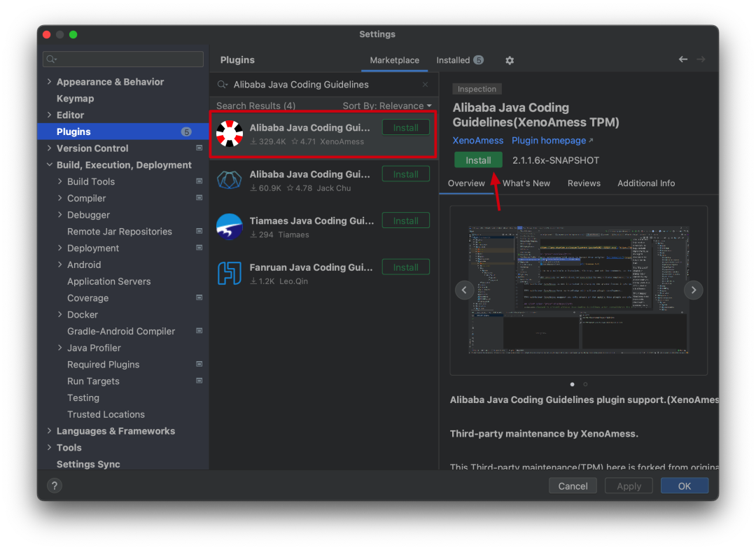This screenshot has width=756, height=550.
Task: Open the plugin screenshot preview image
Action: click(x=579, y=290)
